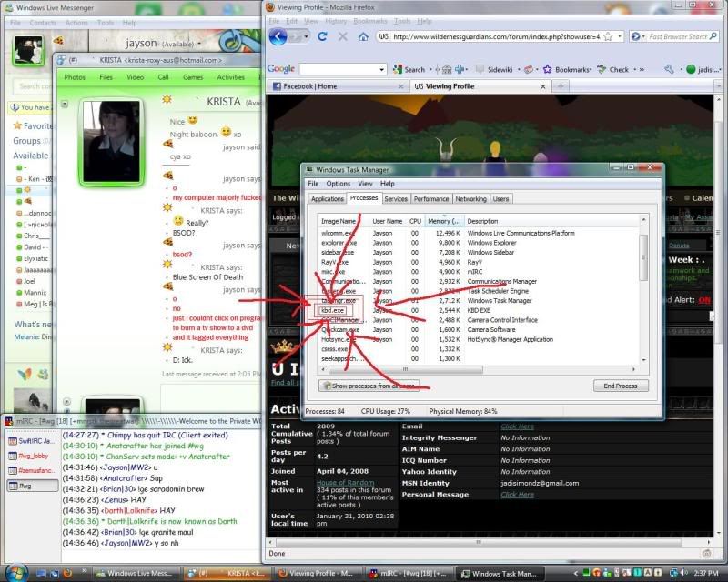Image resolution: width=728 pixels, height=582 pixels.
Task: Open Google search box dropdown arrow
Action: click(x=381, y=69)
